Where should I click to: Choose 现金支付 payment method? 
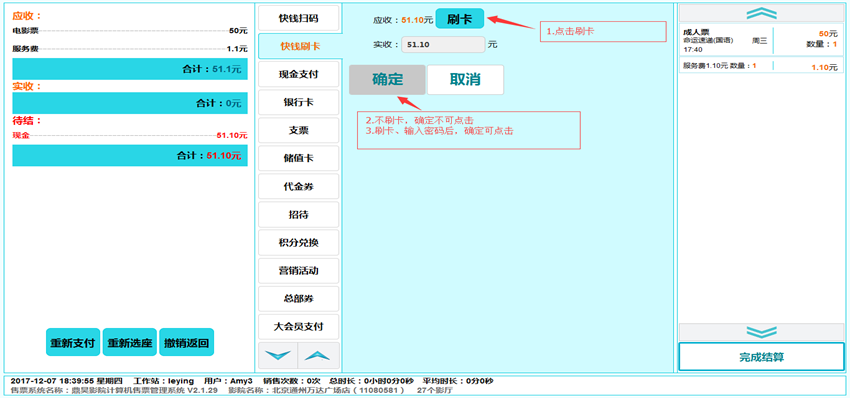pyautogui.click(x=299, y=74)
